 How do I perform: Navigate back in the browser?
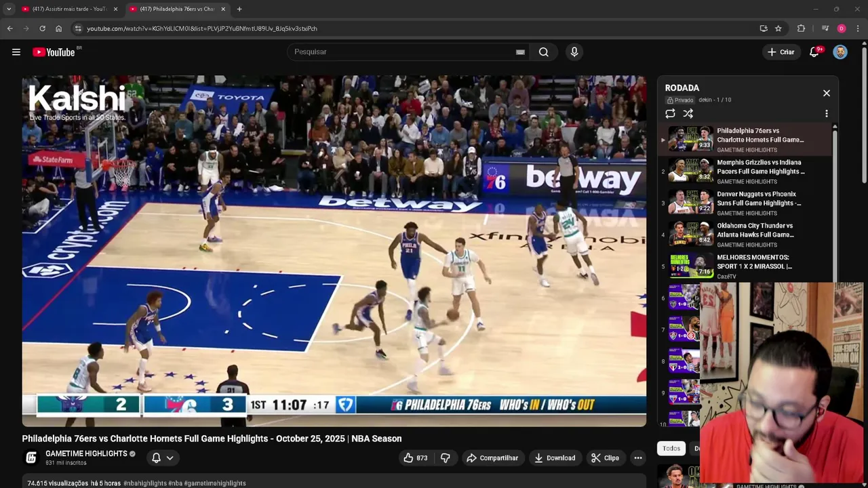click(9, 28)
